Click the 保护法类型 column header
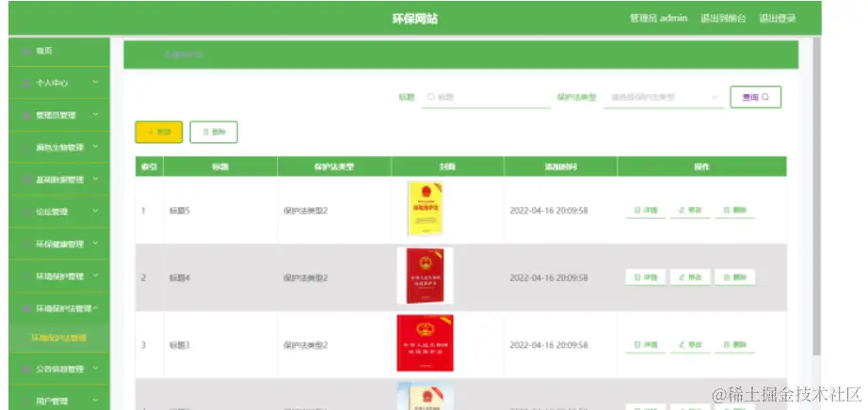This screenshot has height=410, width=868. [x=334, y=166]
